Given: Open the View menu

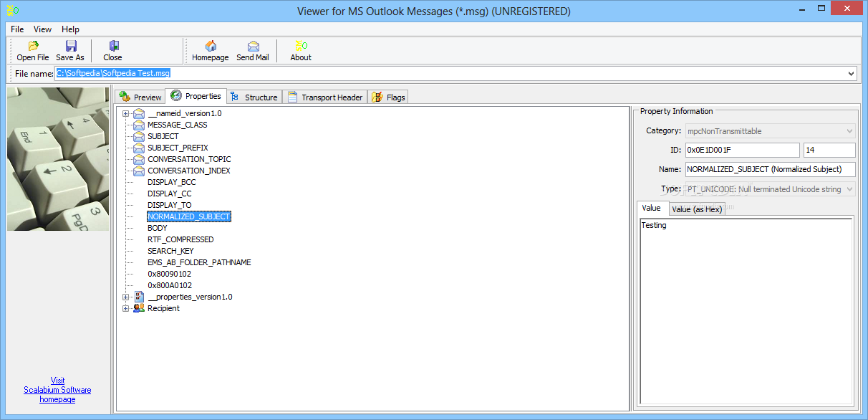Looking at the screenshot, I should pyautogui.click(x=43, y=29).
